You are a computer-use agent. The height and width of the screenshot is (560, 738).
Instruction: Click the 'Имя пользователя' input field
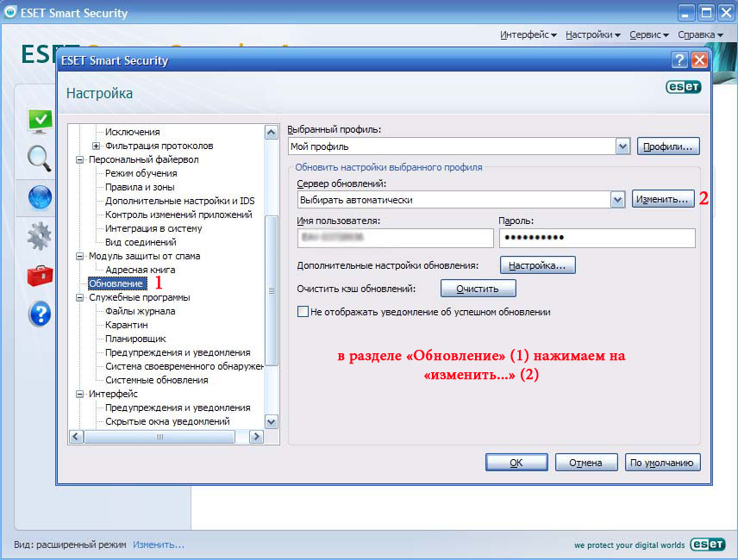click(x=396, y=238)
